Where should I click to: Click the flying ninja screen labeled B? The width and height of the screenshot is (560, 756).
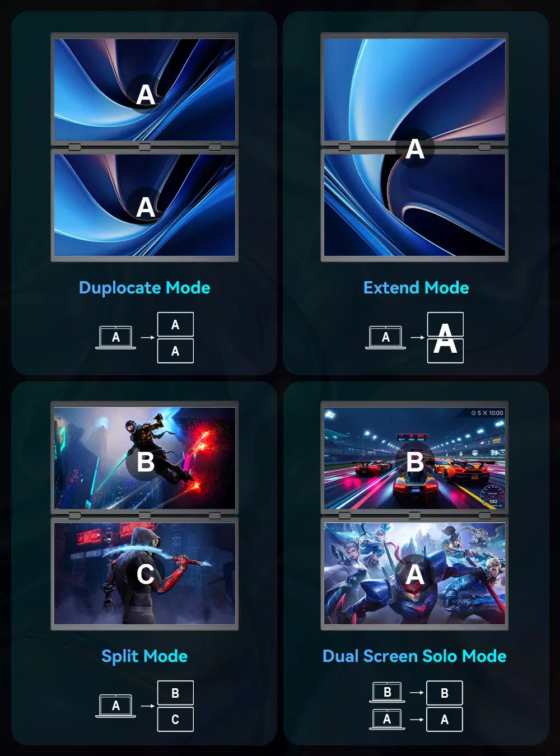point(144,458)
